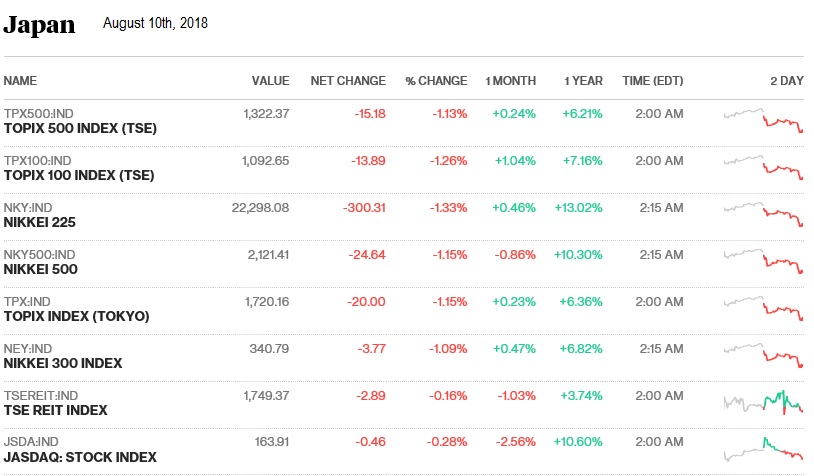Select the value 1,749.37 for TSE REIT

pyautogui.click(x=266, y=396)
